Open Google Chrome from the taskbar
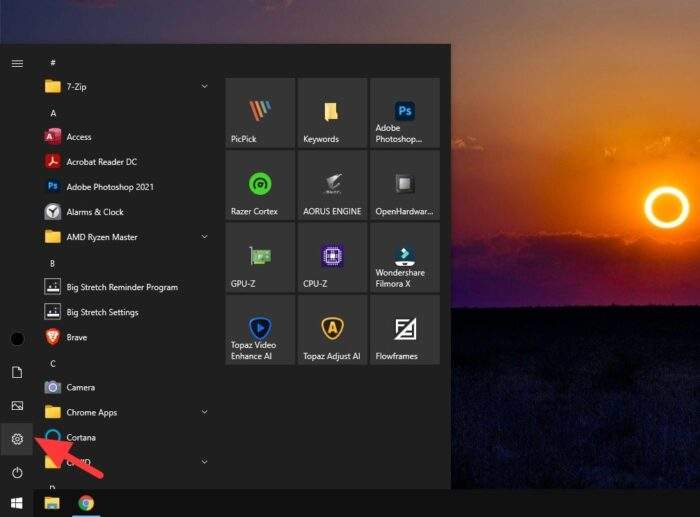The image size is (700, 517). point(86,503)
